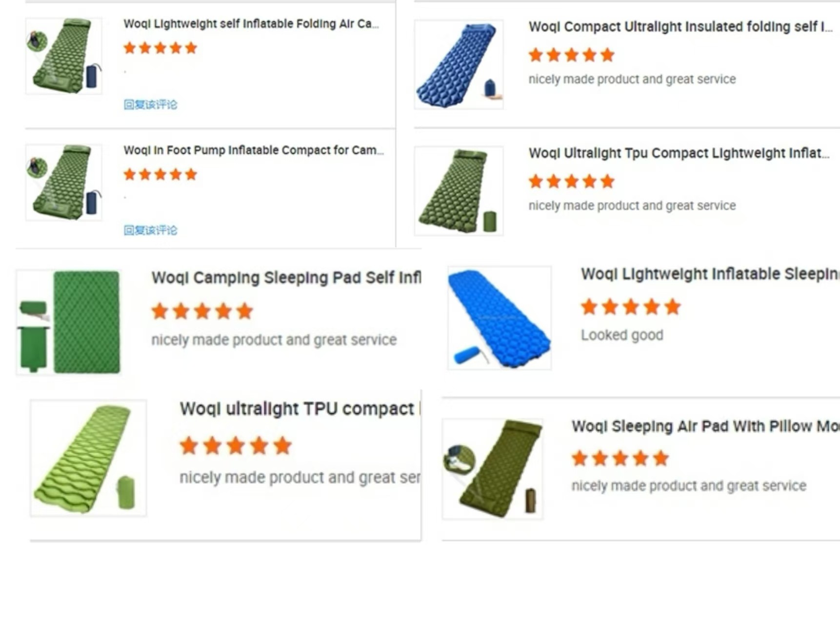Select the olive Sleeping Air Pad With Pillow image
Viewport: 840px width, 624px height.
click(x=493, y=469)
